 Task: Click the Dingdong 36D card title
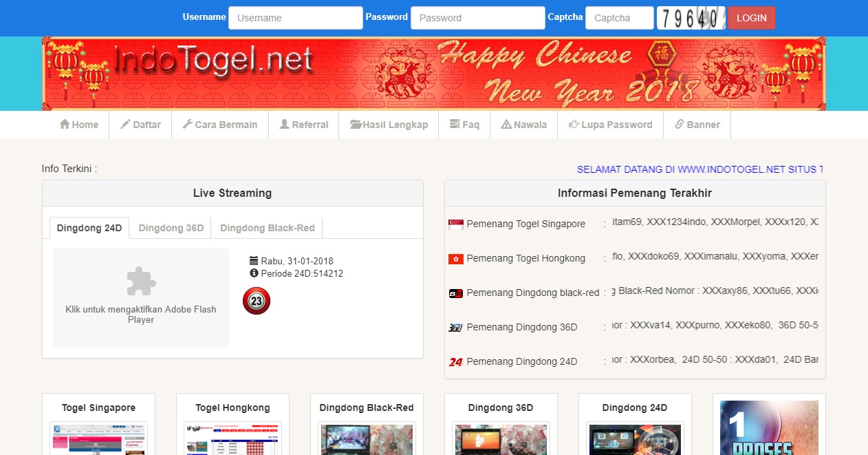(x=501, y=408)
